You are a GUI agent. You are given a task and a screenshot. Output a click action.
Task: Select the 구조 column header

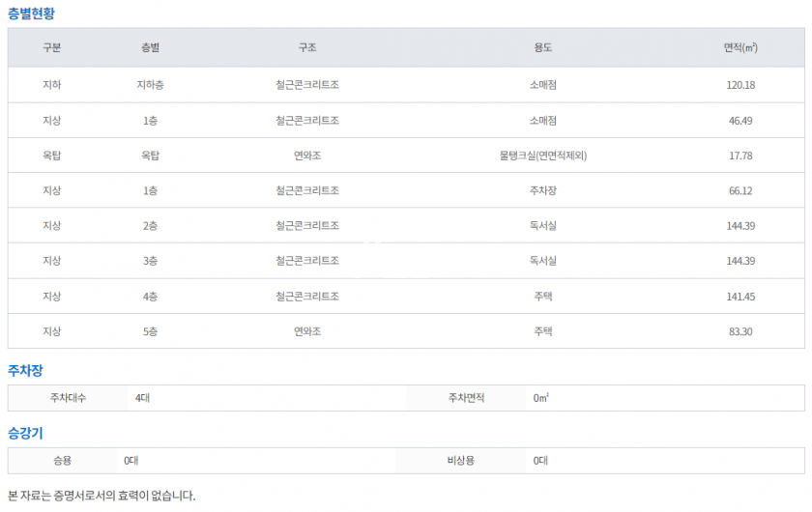point(307,47)
